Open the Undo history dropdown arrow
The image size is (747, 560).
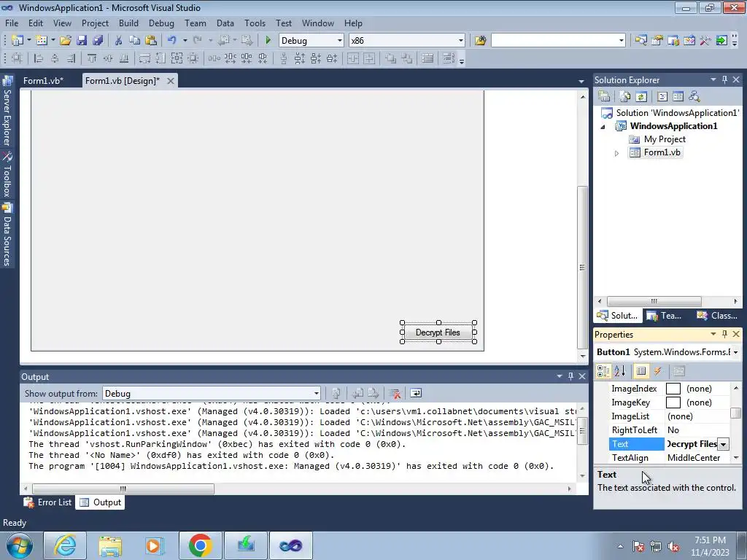185,41
